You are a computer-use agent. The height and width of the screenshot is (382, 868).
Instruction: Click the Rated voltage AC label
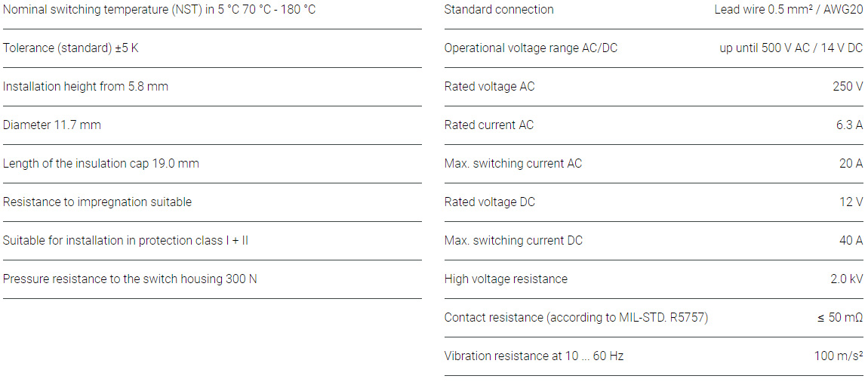coord(489,87)
